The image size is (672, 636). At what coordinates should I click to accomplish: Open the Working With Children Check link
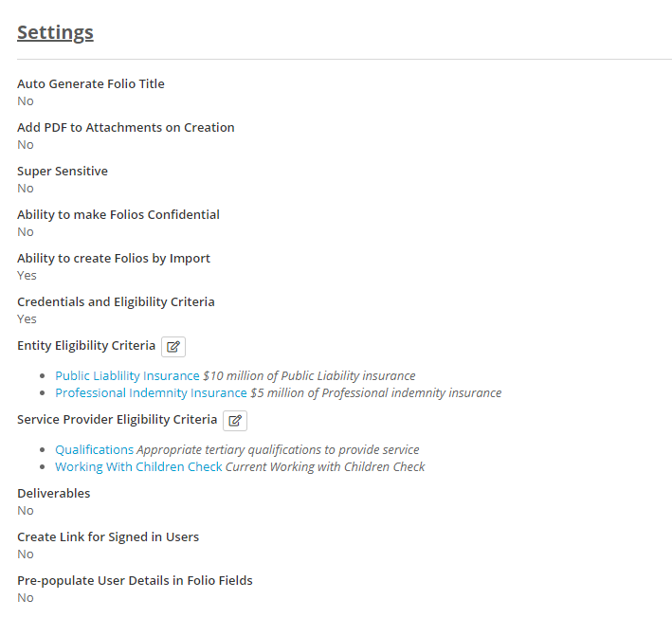[x=138, y=467]
